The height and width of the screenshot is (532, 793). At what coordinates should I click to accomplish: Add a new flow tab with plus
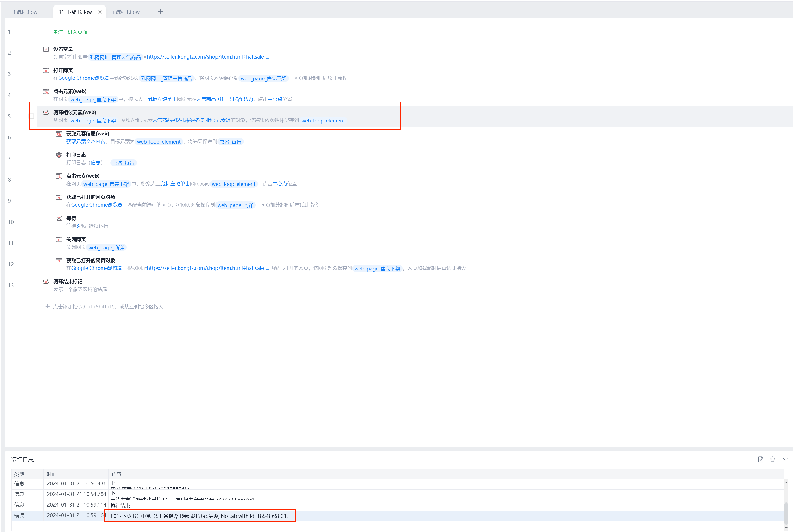coord(161,12)
